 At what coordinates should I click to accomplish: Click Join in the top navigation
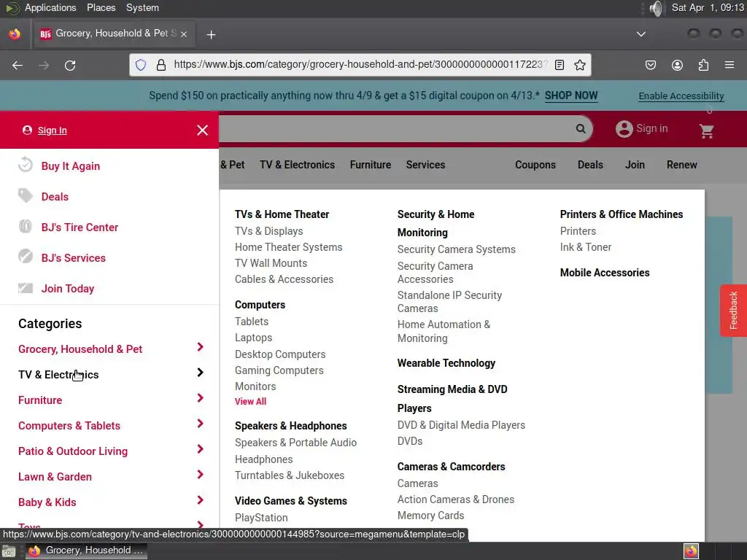pos(635,165)
